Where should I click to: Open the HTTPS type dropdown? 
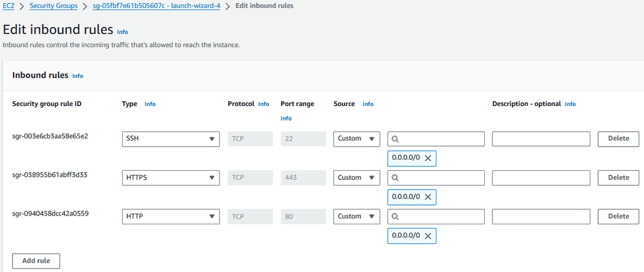(170, 178)
